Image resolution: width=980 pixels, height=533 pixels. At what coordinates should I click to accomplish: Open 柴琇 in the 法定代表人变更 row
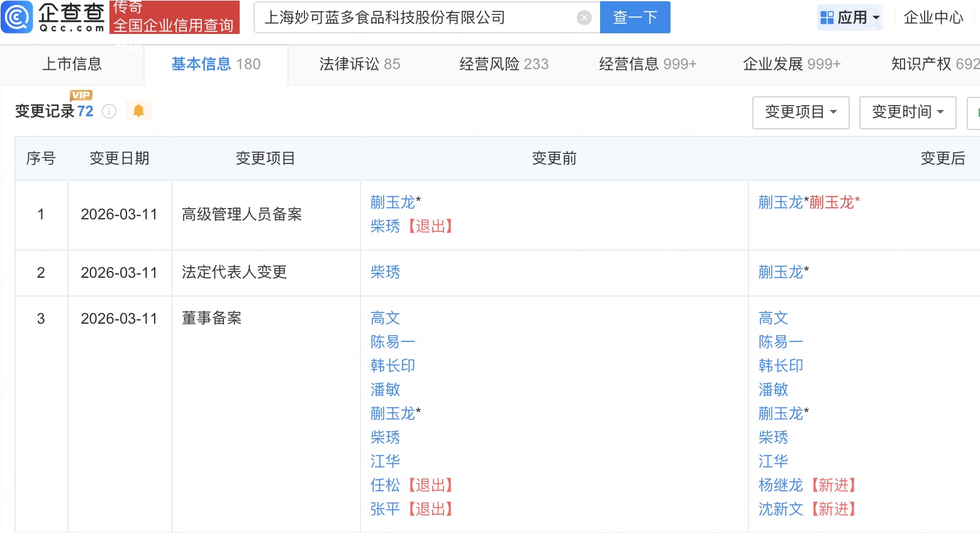point(385,272)
